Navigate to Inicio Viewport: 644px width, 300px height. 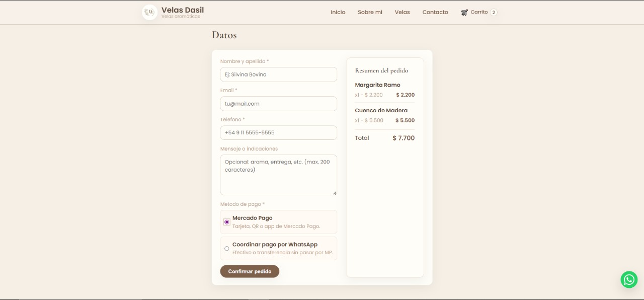[x=338, y=12]
